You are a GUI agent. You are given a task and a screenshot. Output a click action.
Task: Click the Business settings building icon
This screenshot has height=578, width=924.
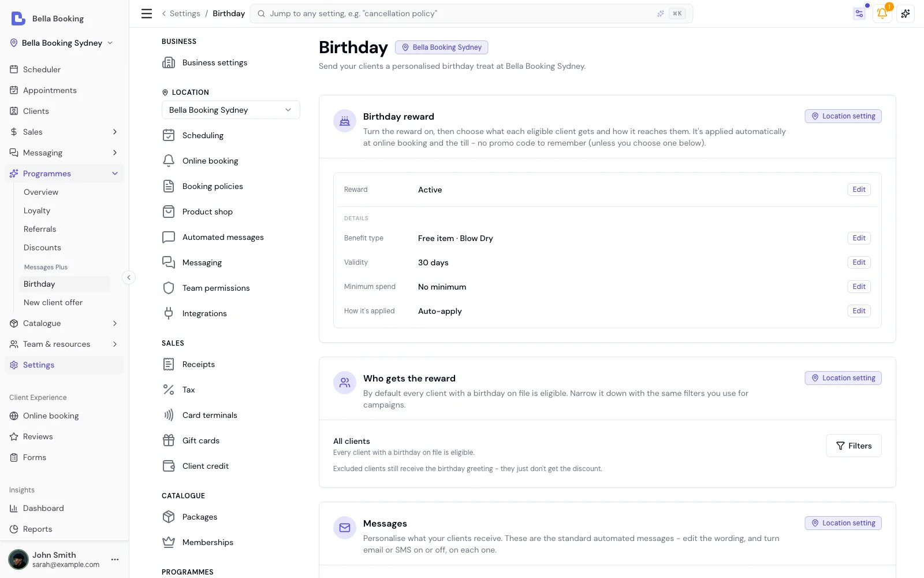(169, 62)
